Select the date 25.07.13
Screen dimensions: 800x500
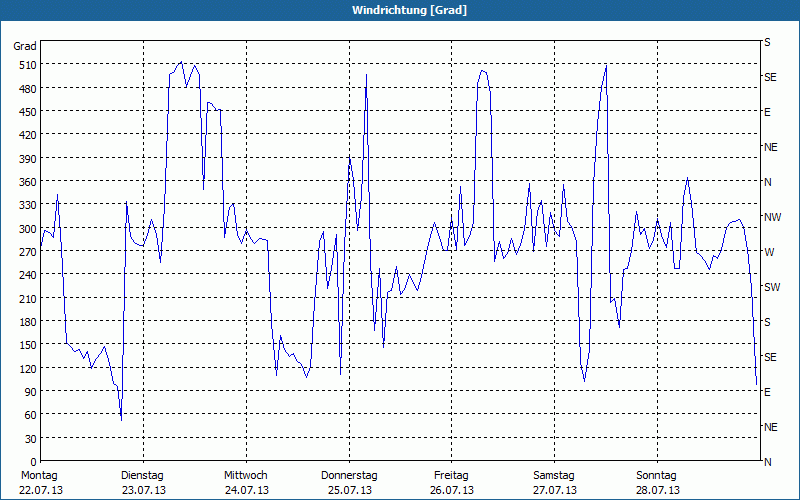(349, 491)
